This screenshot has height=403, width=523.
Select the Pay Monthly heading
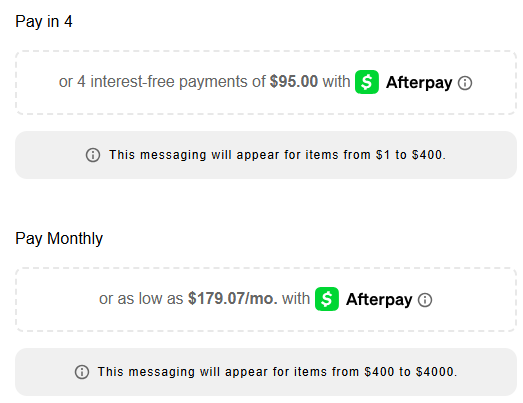pyautogui.click(x=59, y=239)
